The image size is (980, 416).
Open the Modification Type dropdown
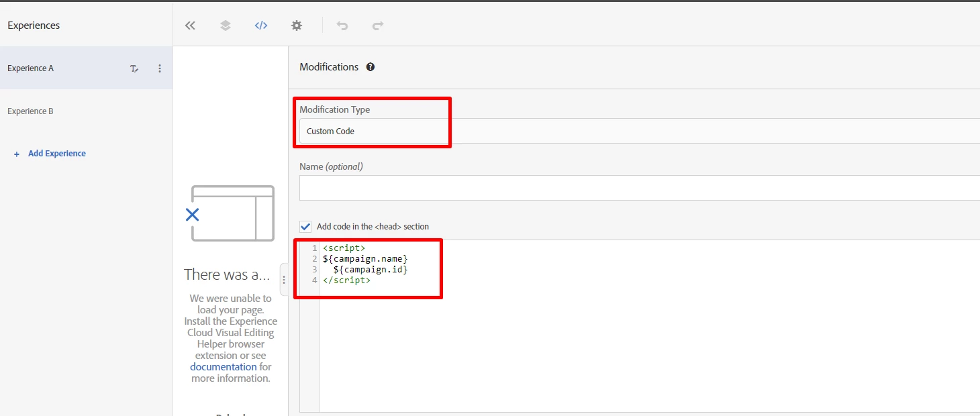pos(640,131)
